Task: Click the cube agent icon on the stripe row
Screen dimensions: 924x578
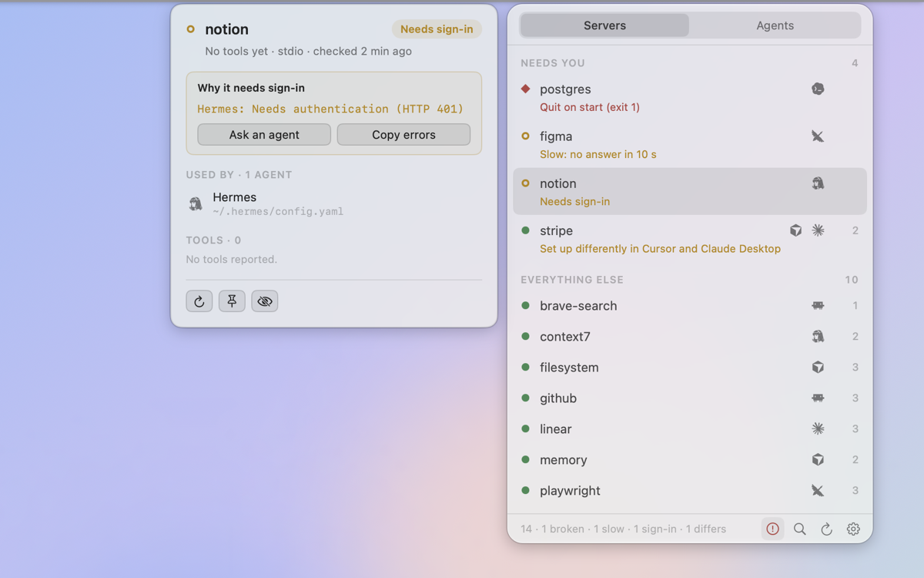Action: coord(796,230)
